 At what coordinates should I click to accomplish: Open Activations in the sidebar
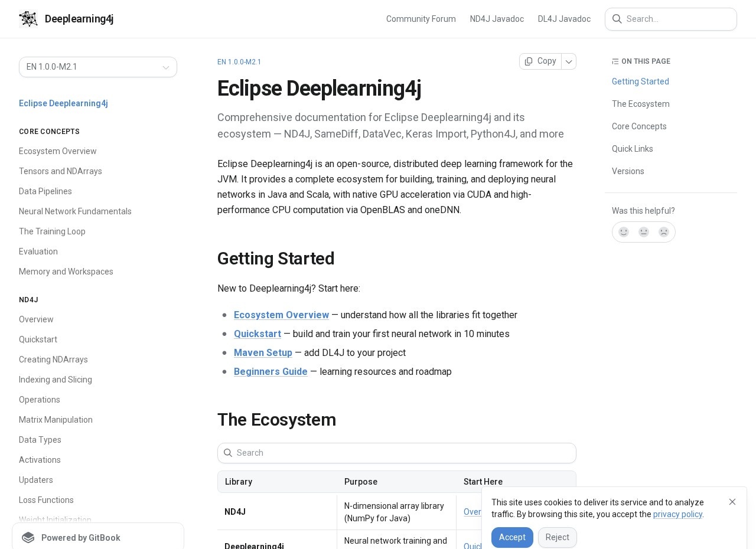(40, 460)
